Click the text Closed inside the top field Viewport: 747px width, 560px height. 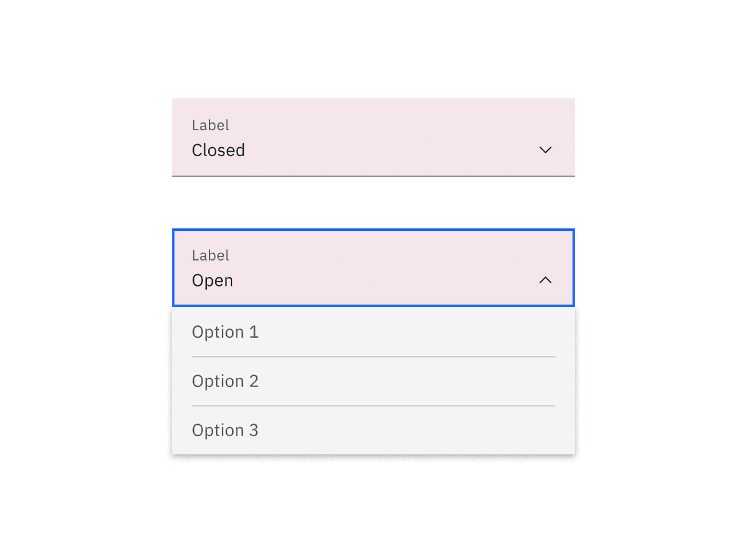(x=218, y=150)
